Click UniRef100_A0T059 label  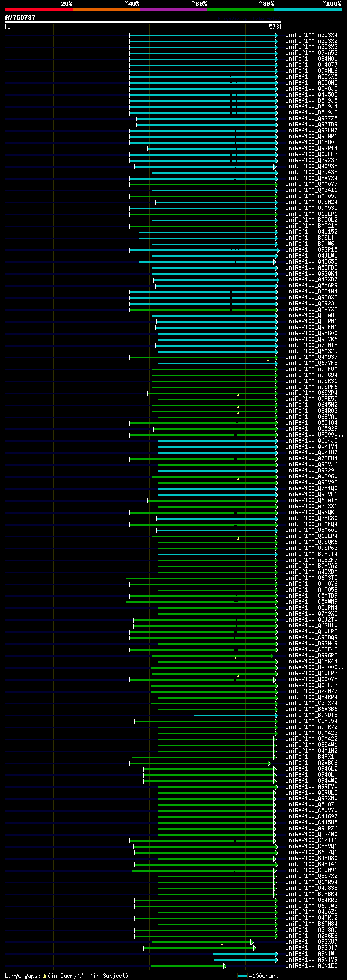[311, 196]
